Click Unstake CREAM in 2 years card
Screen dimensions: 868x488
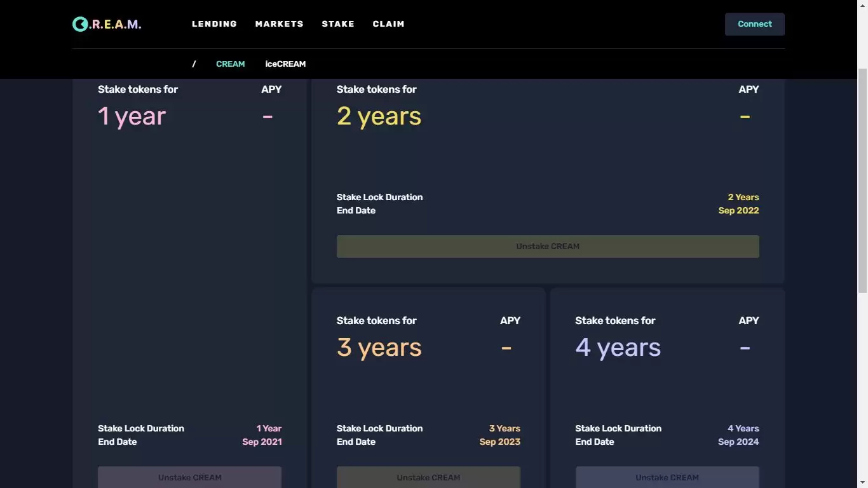pos(547,247)
